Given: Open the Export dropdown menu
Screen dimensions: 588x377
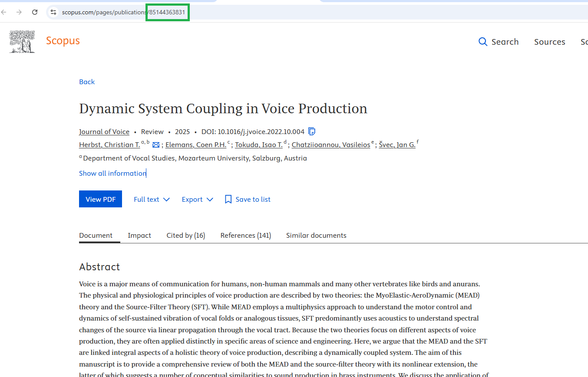Looking at the screenshot, I should click(198, 199).
